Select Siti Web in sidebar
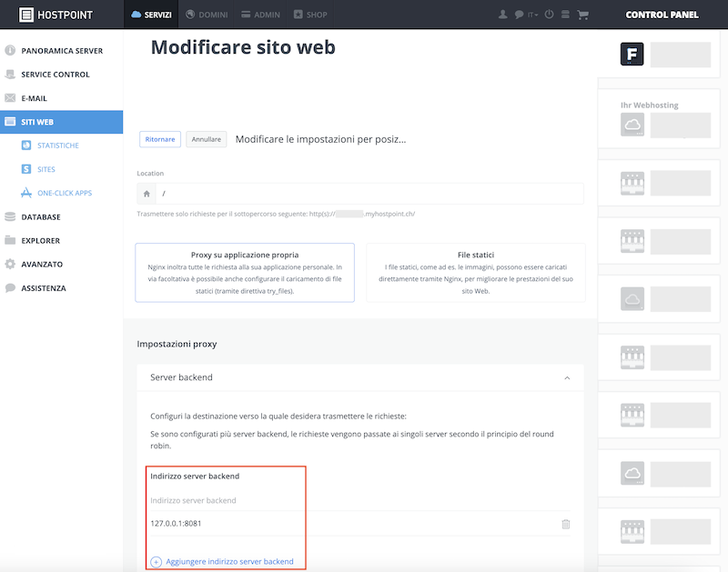Image resolution: width=728 pixels, height=572 pixels. 61,122
